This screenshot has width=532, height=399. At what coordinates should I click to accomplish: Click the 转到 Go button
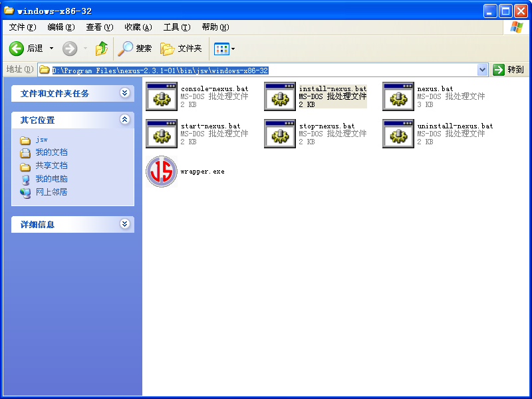click(509, 70)
